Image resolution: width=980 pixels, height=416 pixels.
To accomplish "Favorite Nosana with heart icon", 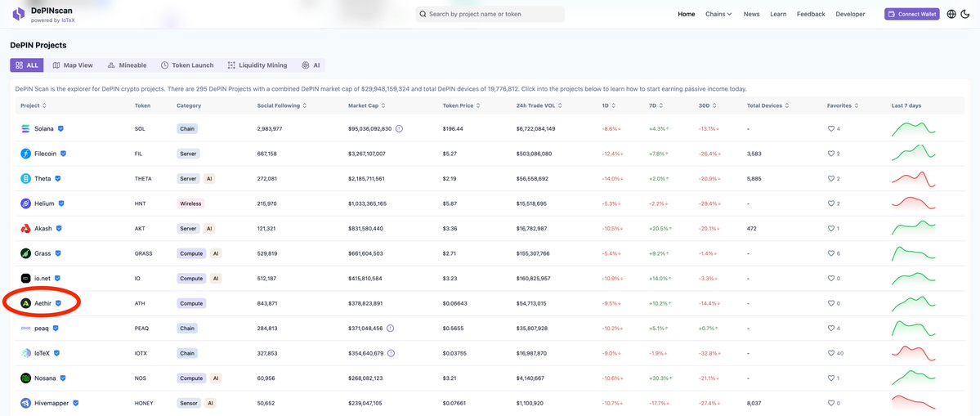I will pyautogui.click(x=831, y=378).
